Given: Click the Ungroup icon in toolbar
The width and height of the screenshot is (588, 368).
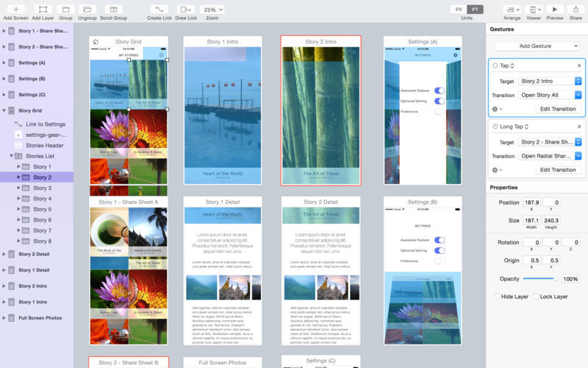Looking at the screenshot, I should [87, 9].
